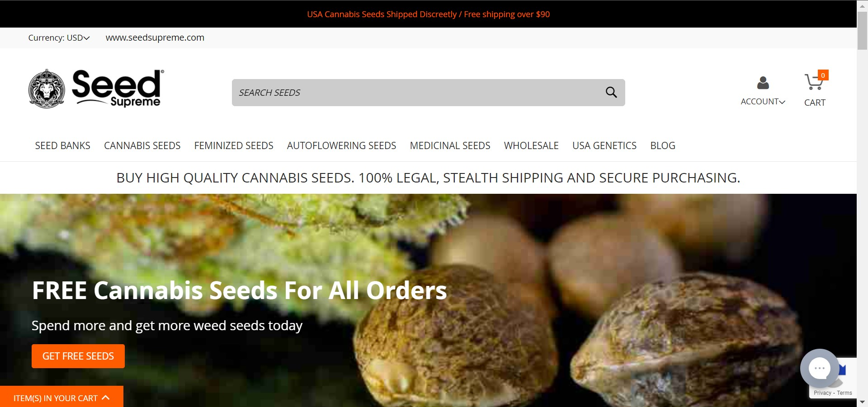Image resolution: width=868 pixels, height=407 pixels.
Task: Expand the ACCOUNT dropdown menu
Action: point(763,102)
